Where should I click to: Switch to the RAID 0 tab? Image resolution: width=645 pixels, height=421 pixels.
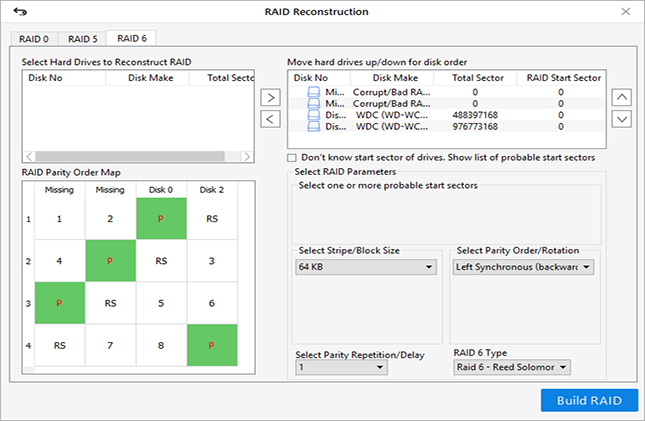pyautogui.click(x=34, y=39)
